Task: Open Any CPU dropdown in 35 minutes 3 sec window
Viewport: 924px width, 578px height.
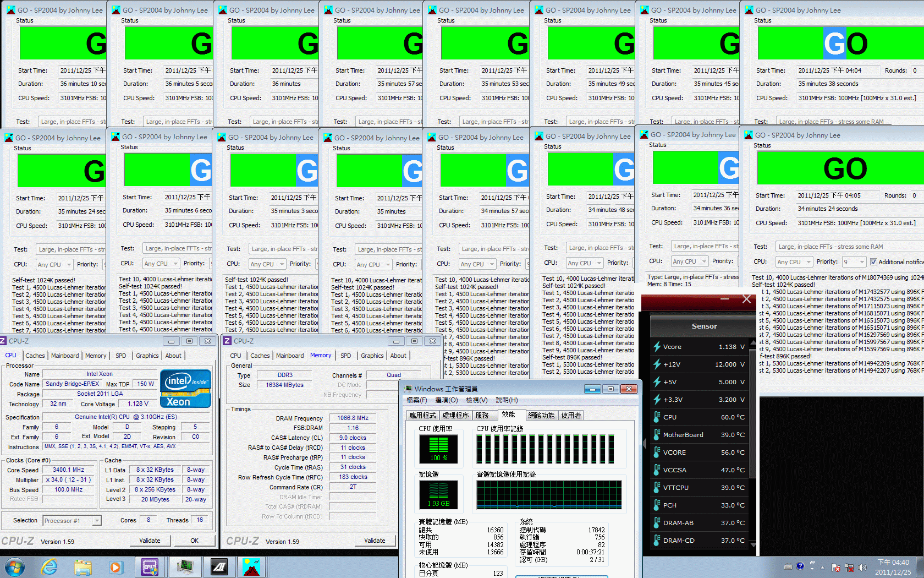Action: (x=267, y=264)
